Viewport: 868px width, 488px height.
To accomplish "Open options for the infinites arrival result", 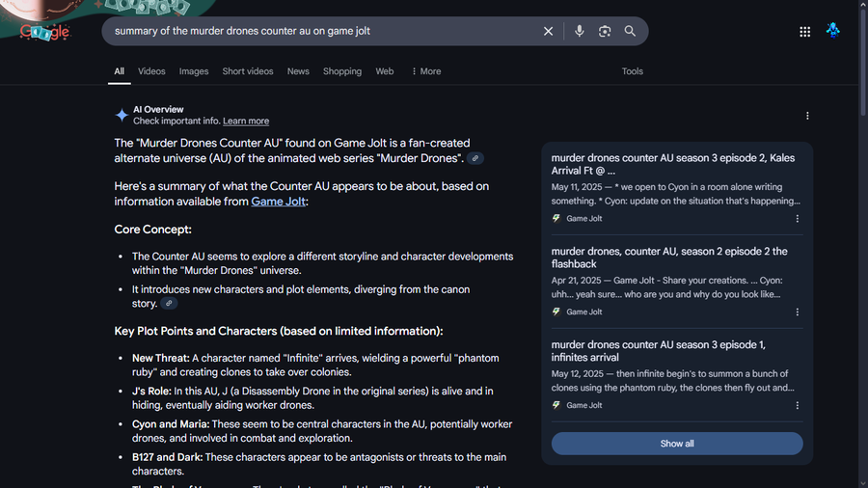I will tap(798, 406).
